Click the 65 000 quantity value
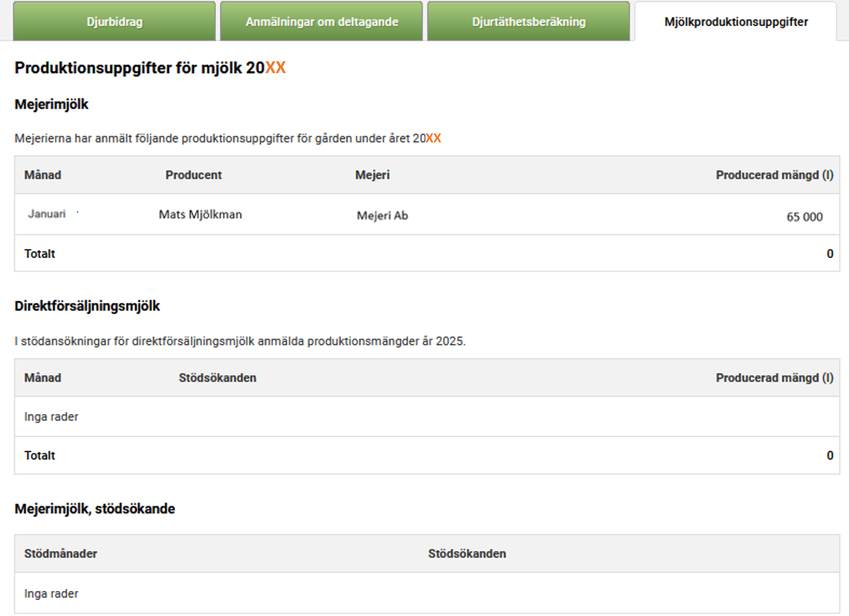849x616 pixels. tap(804, 217)
